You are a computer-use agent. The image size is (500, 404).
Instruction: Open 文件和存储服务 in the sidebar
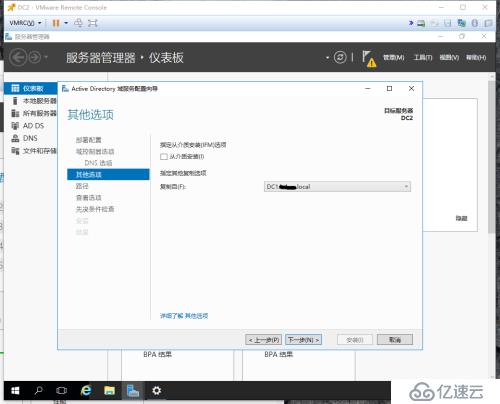31,151
